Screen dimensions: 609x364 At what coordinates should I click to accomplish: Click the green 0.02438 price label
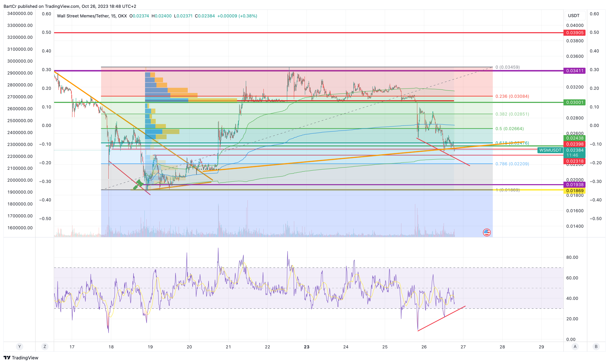pos(574,138)
